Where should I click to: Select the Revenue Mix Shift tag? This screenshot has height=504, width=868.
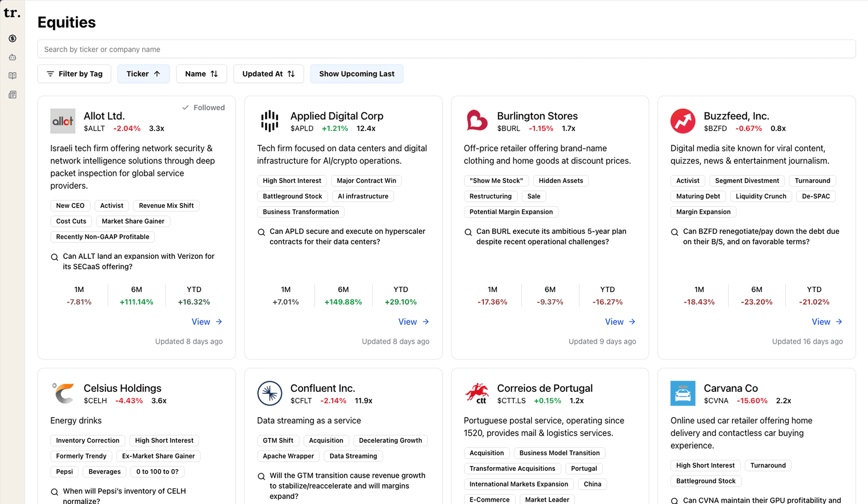pyautogui.click(x=166, y=205)
